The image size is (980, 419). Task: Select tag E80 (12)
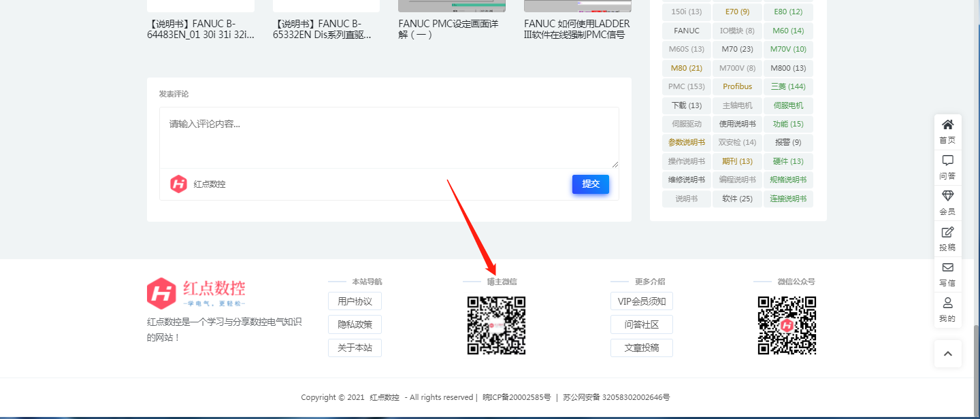click(x=788, y=12)
